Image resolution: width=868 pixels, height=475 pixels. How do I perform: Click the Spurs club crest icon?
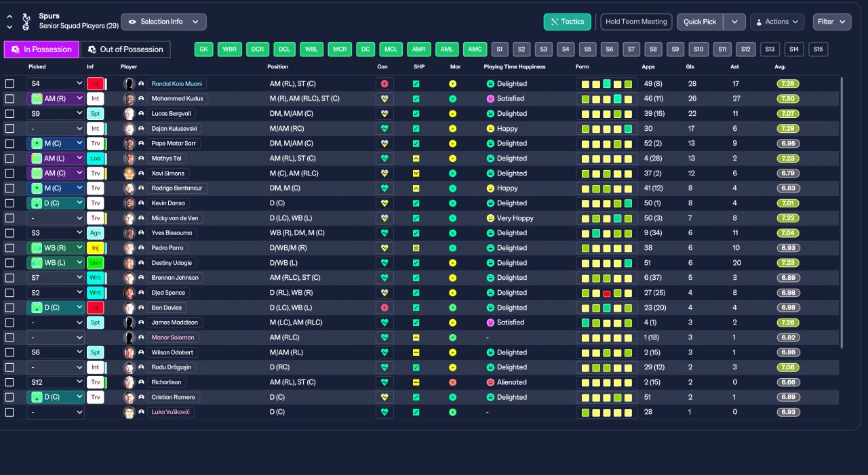pyautogui.click(x=26, y=22)
